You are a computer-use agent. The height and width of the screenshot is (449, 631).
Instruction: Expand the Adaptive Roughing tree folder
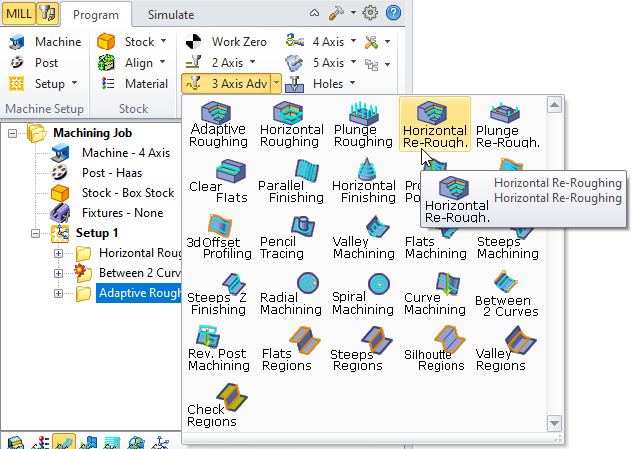(58, 293)
